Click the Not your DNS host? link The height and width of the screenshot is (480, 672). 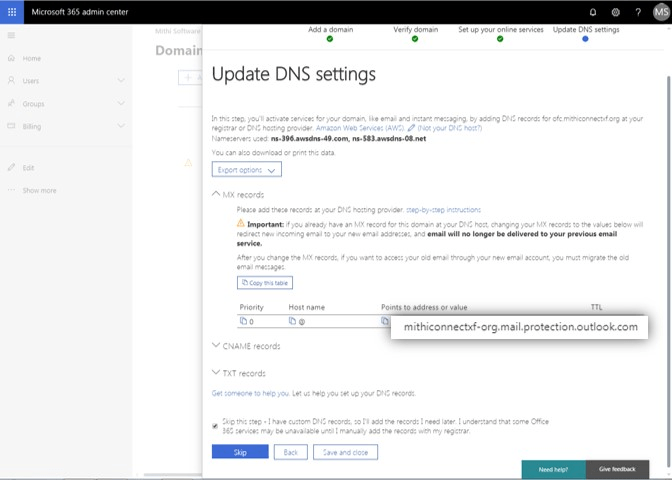pos(450,128)
